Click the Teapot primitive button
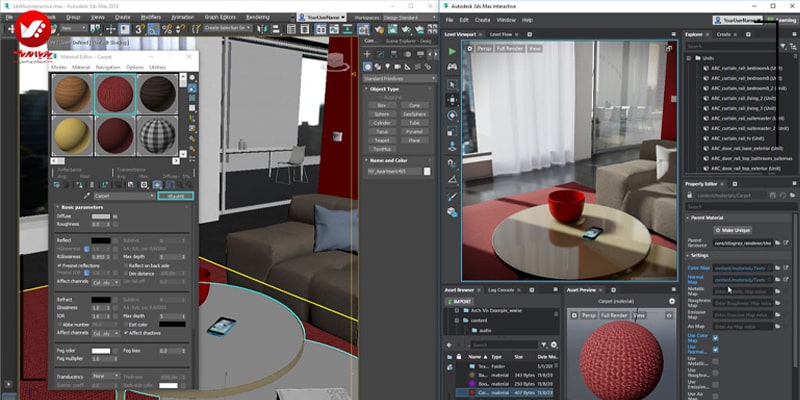800x400 pixels. pyautogui.click(x=382, y=140)
